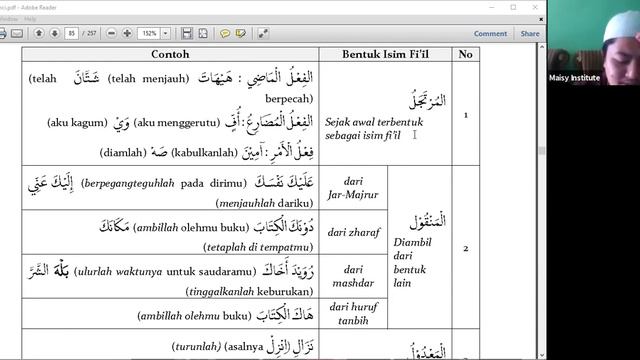Click the text '(tinggalkanlah keburukan)'
640x360 pixels.
point(249,291)
